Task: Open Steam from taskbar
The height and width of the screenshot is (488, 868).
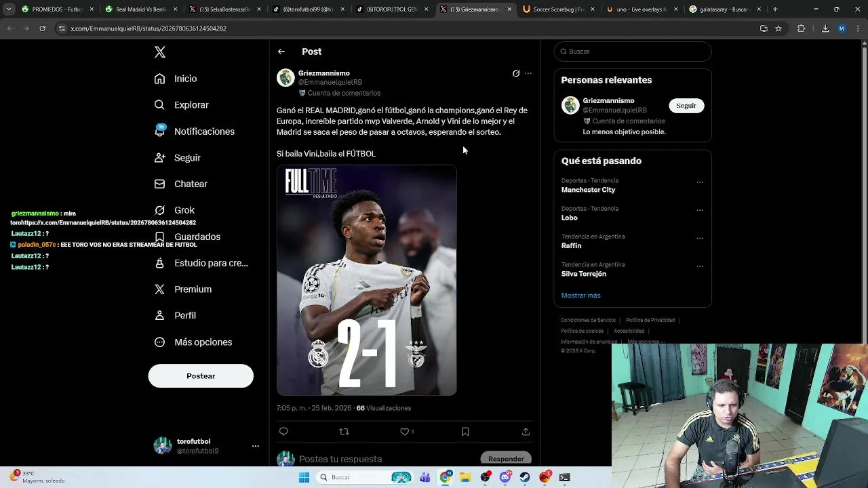Action: pos(525,477)
